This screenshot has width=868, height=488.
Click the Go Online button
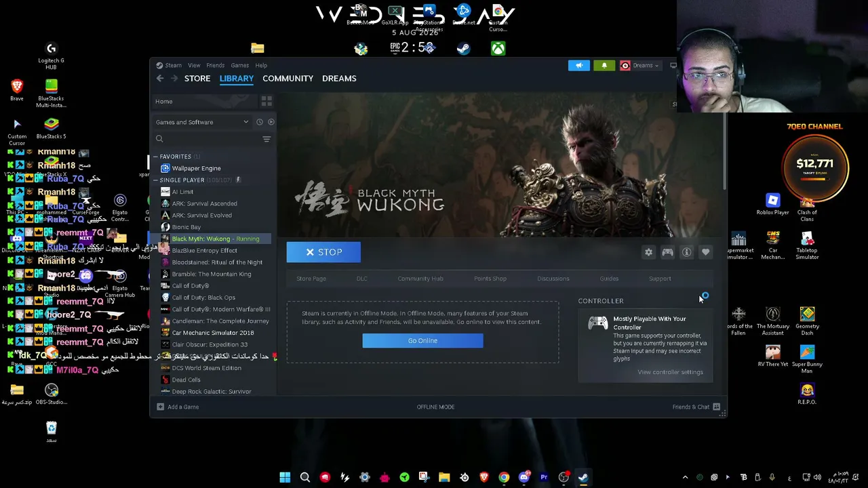422,341
